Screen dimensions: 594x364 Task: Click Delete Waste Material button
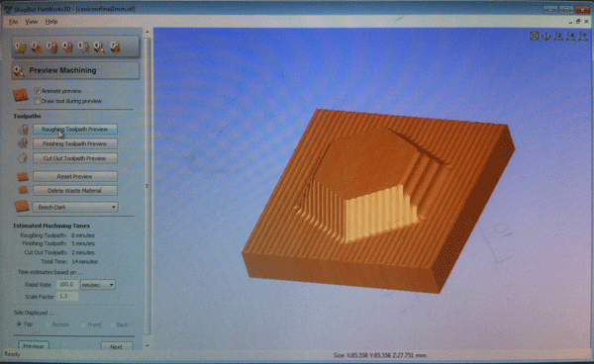click(x=75, y=191)
